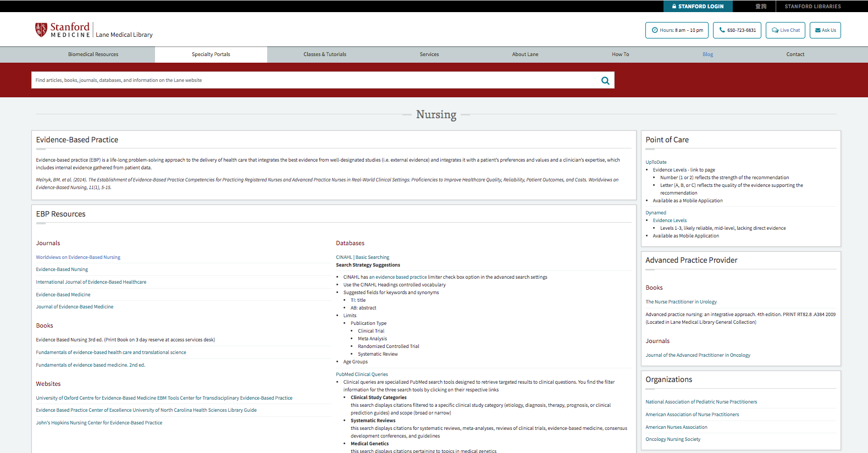Open American Association of Nurse Practitioners link

point(693,415)
